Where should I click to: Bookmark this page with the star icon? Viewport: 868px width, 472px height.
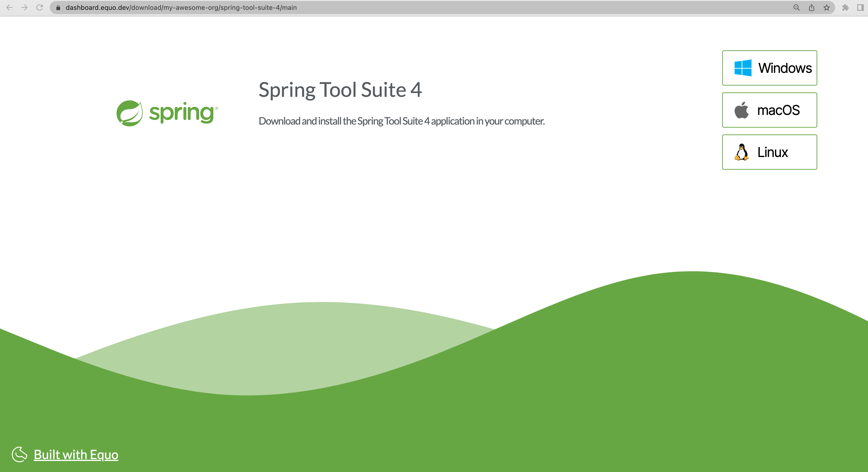point(827,8)
